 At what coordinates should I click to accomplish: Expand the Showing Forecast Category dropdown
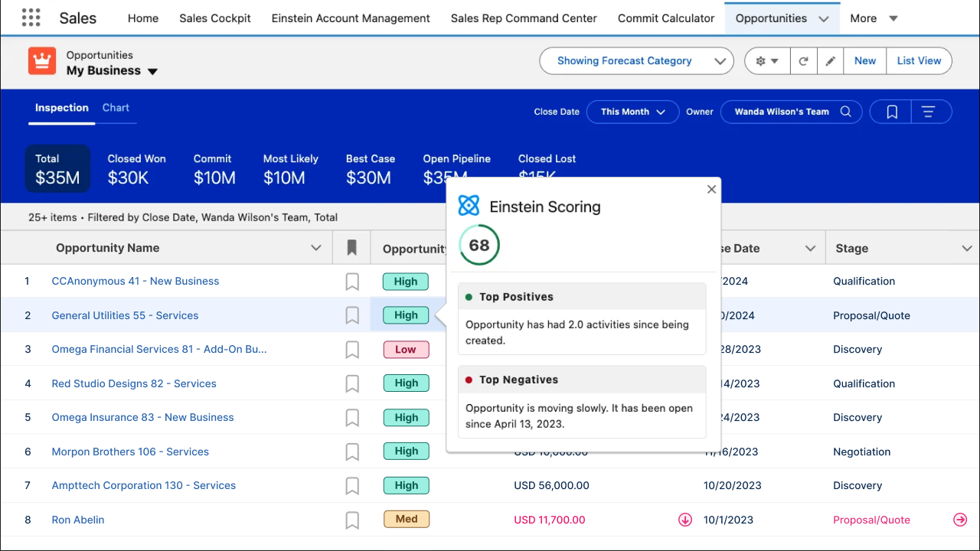coord(636,61)
